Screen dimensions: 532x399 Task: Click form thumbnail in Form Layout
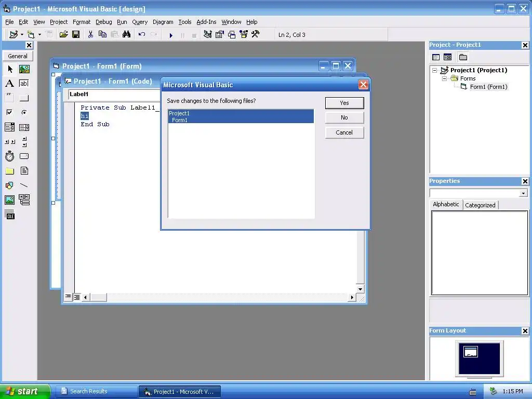(471, 352)
